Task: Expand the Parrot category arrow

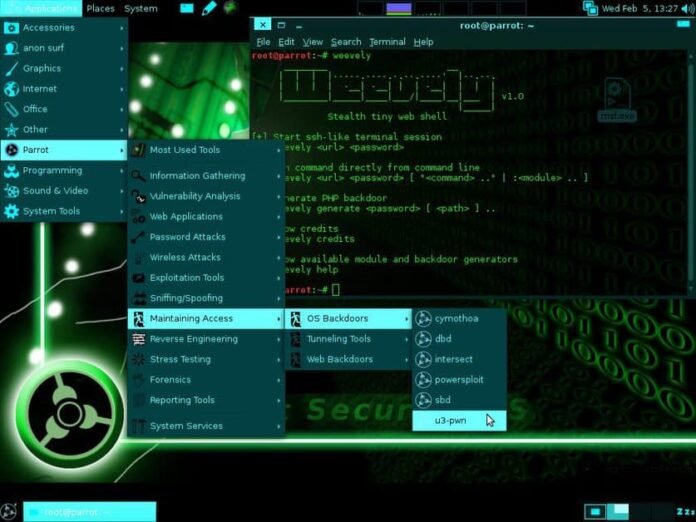Action: tap(122, 150)
